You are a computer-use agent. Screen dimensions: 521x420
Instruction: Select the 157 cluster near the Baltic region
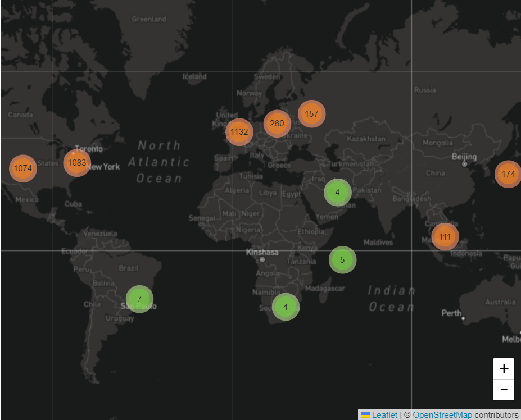311,113
